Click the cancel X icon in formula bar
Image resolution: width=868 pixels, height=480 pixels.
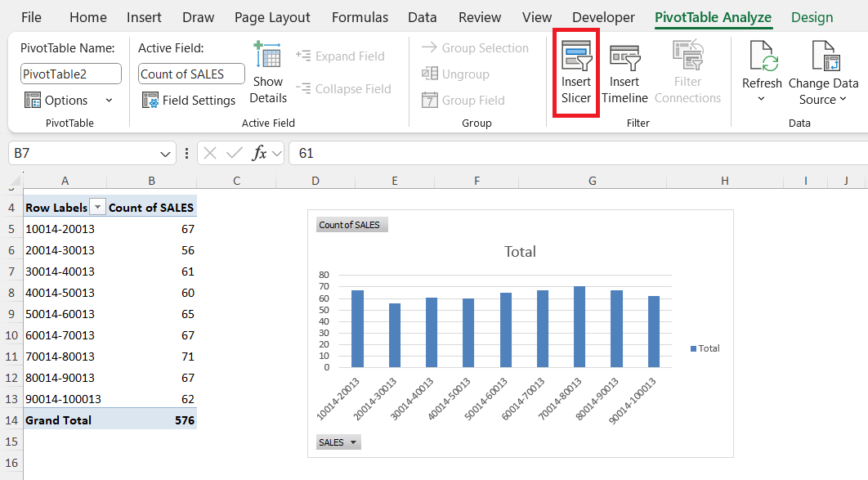click(x=210, y=153)
